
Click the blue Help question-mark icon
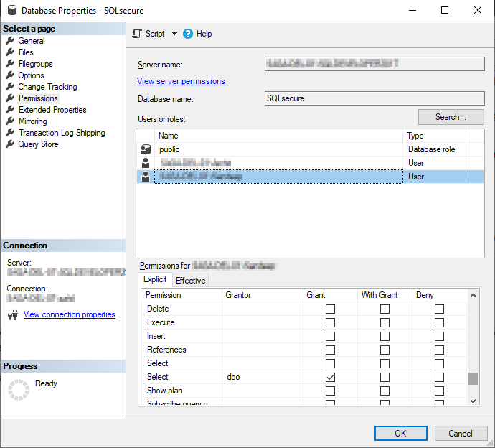click(188, 34)
